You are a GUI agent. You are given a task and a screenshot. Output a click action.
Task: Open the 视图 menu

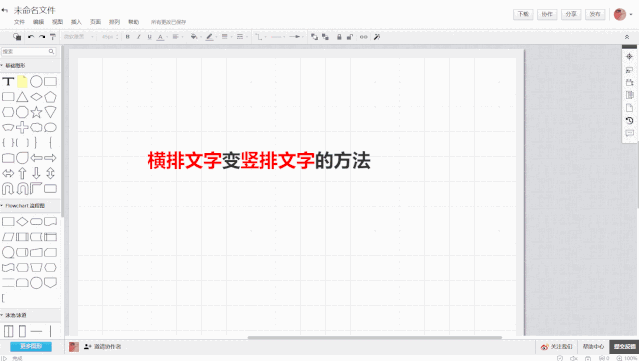click(57, 22)
